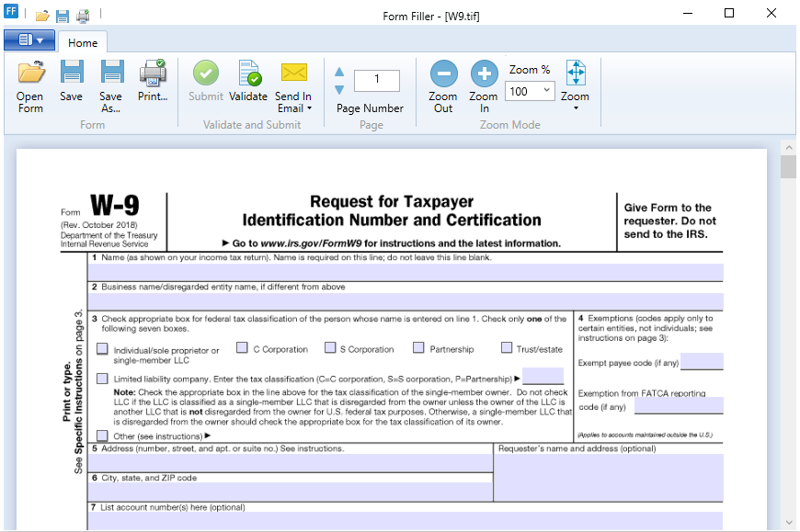Screen dimensions: 800x532
Task: Go to previous page with up arrow
Action: click(x=339, y=73)
